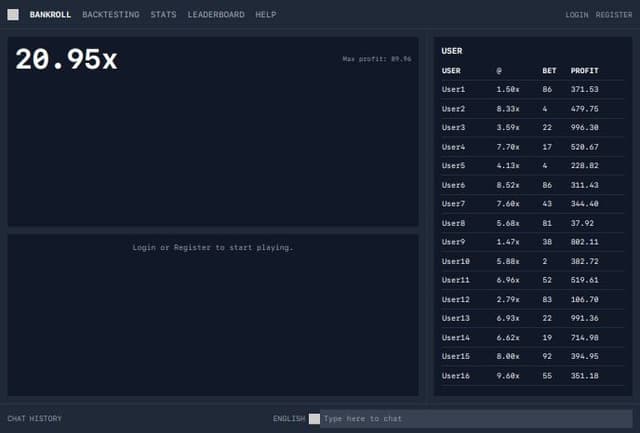This screenshot has width=640, height=433.
Task: Click the Max profit label
Action: click(x=377, y=59)
